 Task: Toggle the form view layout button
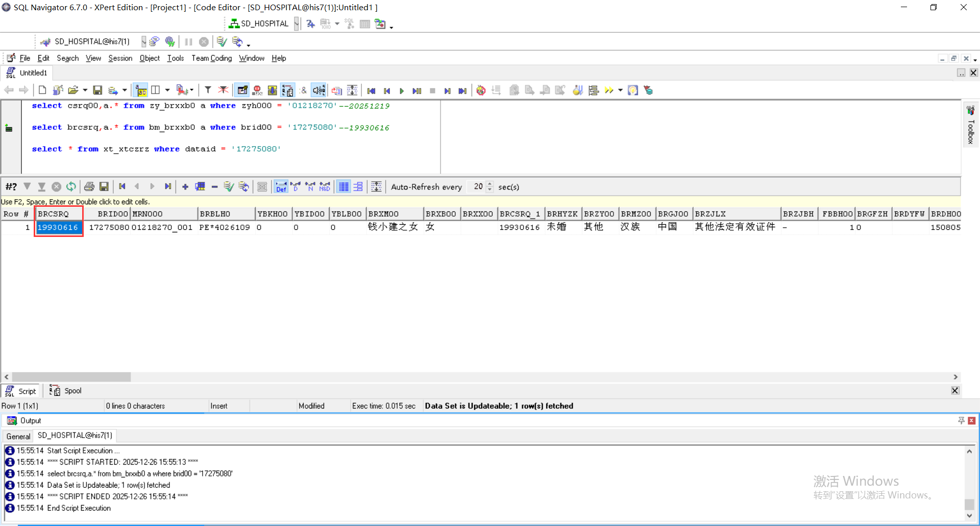pos(358,187)
